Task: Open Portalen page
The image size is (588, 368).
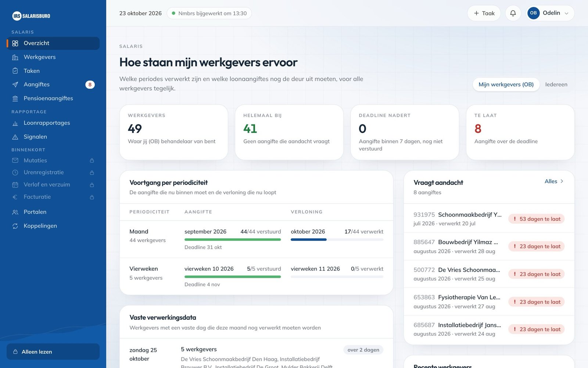Action: [53, 212]
